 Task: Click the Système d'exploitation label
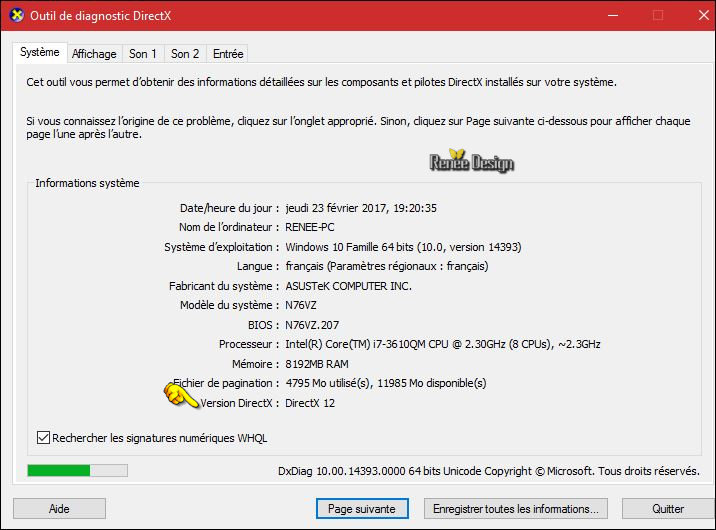[221, 247]
